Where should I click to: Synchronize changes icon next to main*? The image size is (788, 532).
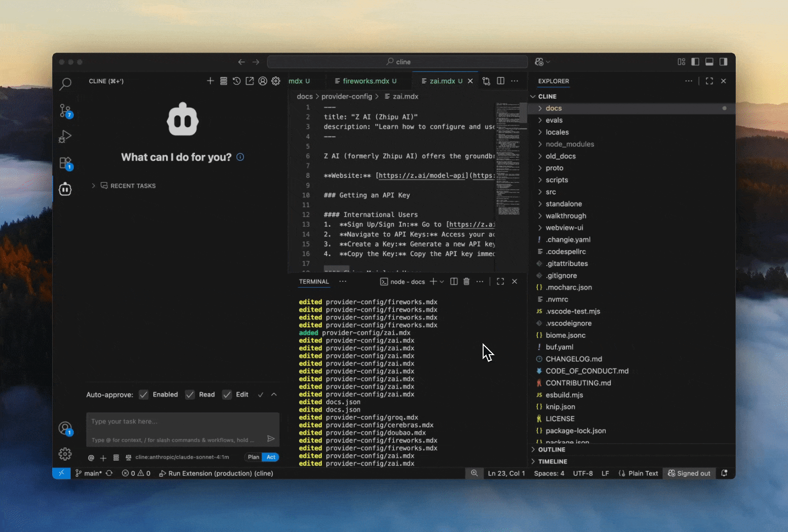coord(109,473)
